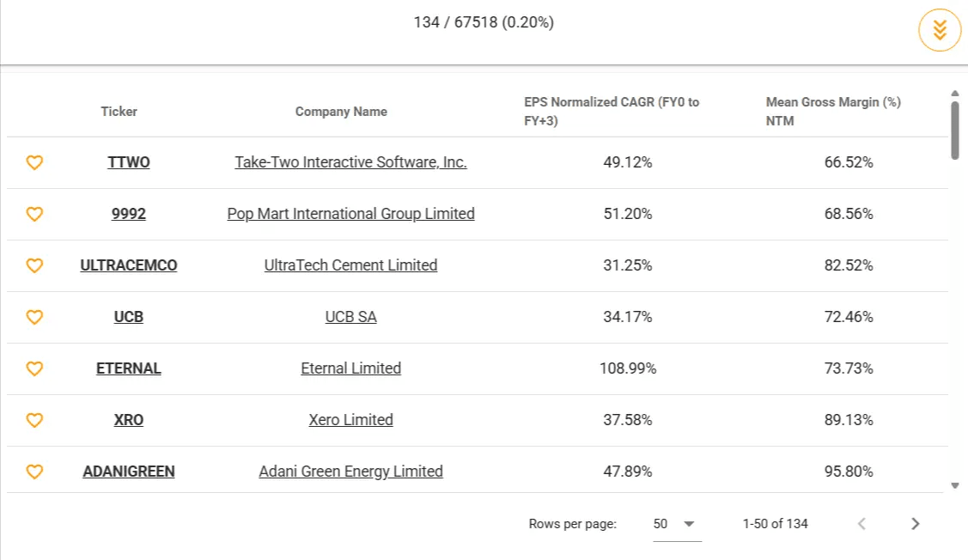Sort by the Ticker column header
This screenshot has height=560, width=968.
[x=119, y=111]
